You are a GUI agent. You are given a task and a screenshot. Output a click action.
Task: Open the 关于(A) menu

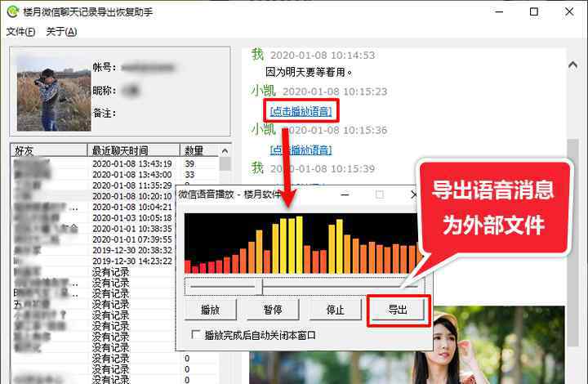click(x=61, y=32)
